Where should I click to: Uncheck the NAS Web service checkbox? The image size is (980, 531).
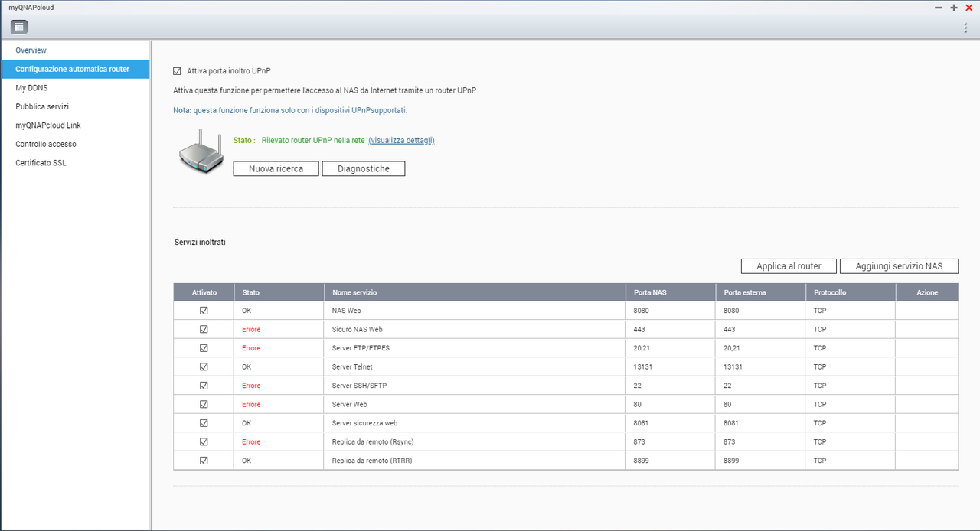coord(204,311)
